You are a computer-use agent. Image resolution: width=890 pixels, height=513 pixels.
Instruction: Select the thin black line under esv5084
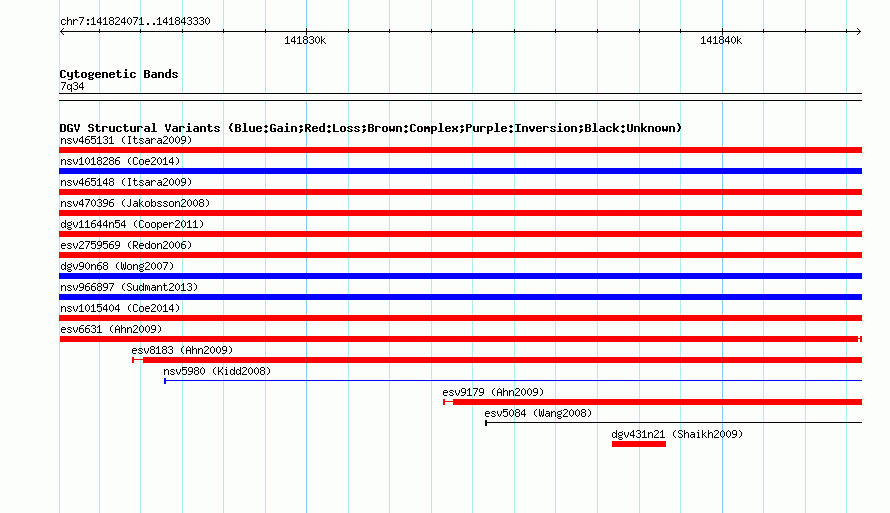click(674, 423)
